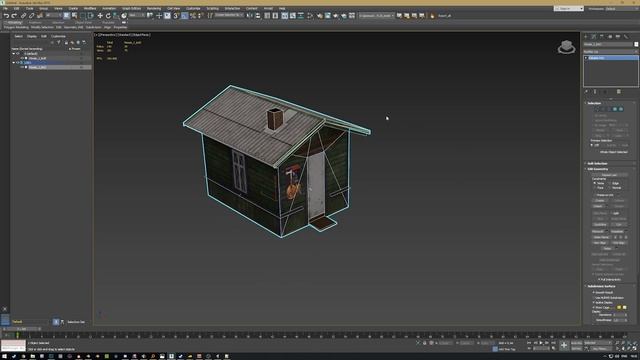The height and width of the screenshot is (360, 640).
Task: Choose the Select Object tool
Action: coord(67,16)
